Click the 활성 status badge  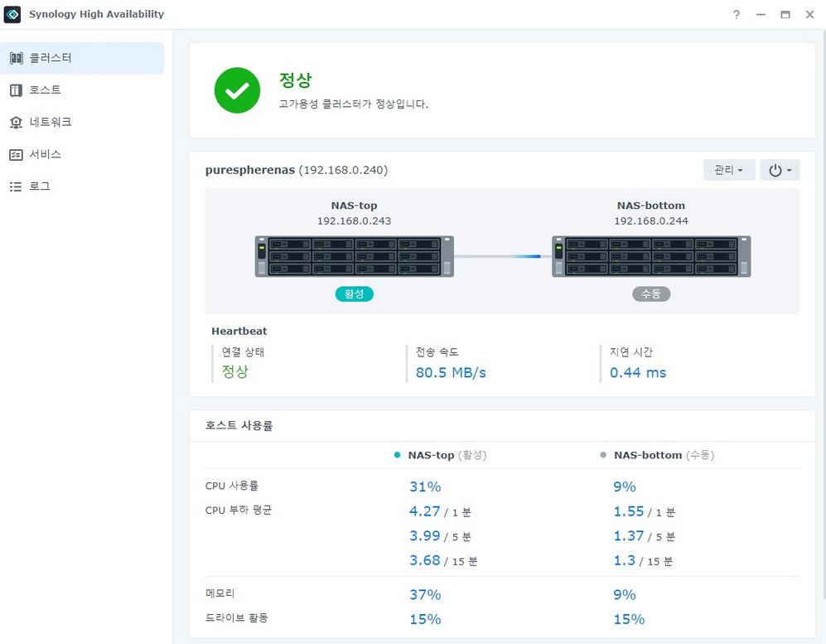pos(354,294)
